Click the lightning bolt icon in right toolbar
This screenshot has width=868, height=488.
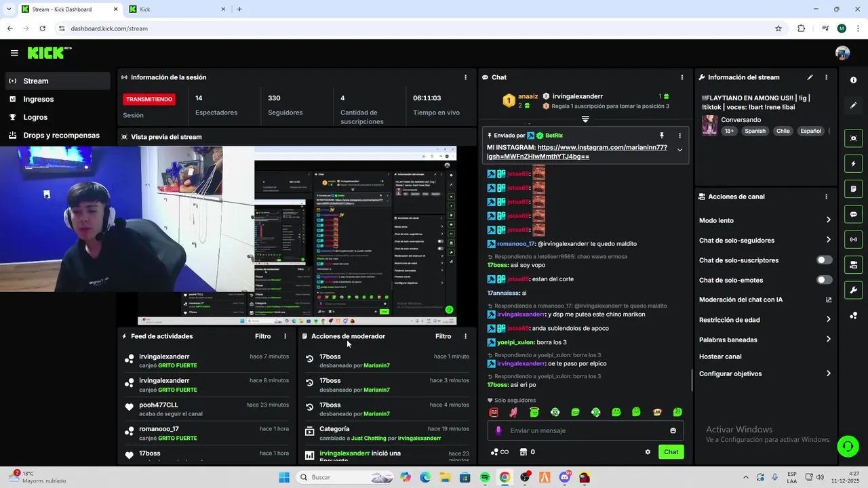pyautogui.click(x=853, y=163)
